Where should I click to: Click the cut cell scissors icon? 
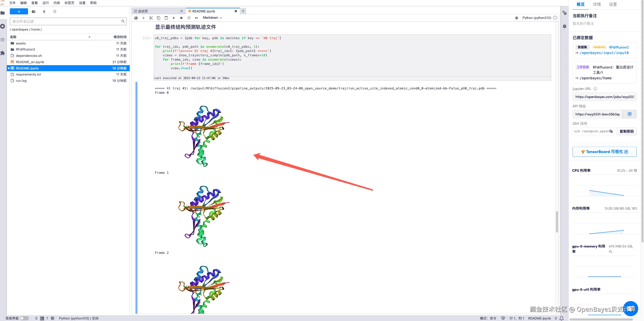click(x=151, y=18)
